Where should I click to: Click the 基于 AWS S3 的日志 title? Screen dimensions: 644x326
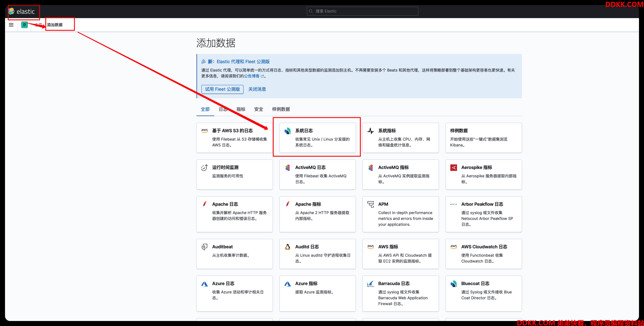pyautogui.click(x=232, y=131)
